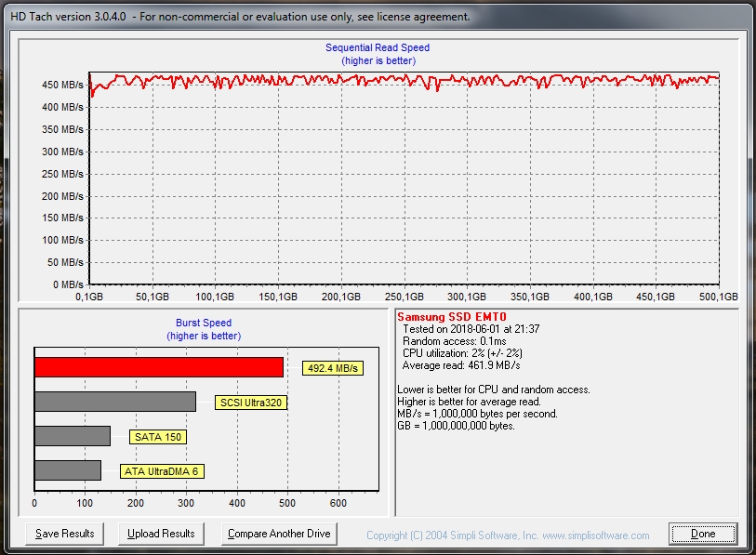
Task: Click the Burst Speed chart title
Action: click(x=204, y=323)
